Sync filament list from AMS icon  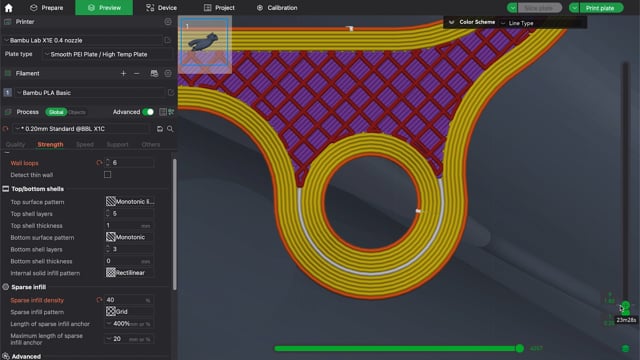[154, 73]
